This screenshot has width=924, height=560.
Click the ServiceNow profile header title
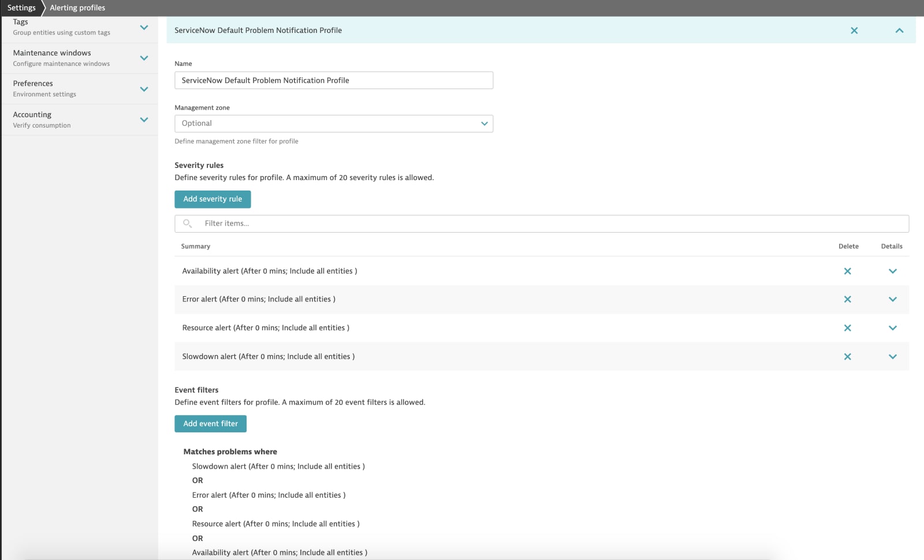258,31
